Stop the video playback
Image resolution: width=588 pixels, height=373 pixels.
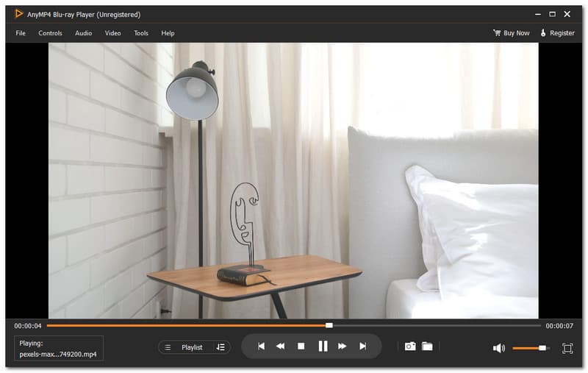[x=301, y=346]
